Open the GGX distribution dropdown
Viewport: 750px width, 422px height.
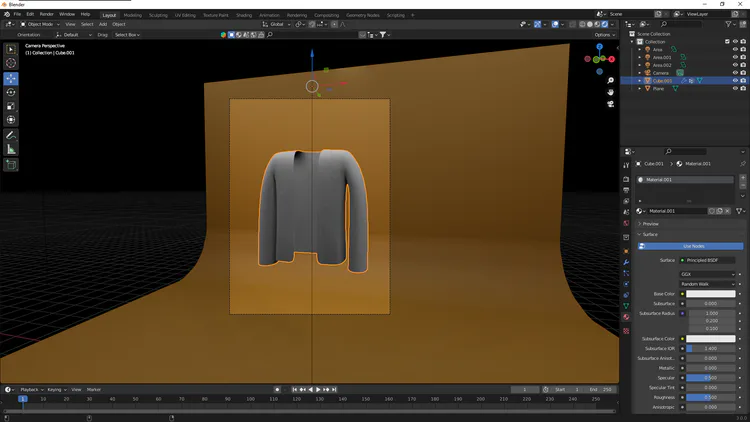(707, 274)
